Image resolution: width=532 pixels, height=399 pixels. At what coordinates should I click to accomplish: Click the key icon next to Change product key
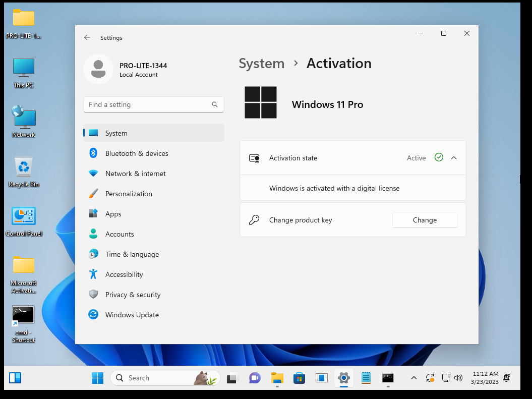254,220
